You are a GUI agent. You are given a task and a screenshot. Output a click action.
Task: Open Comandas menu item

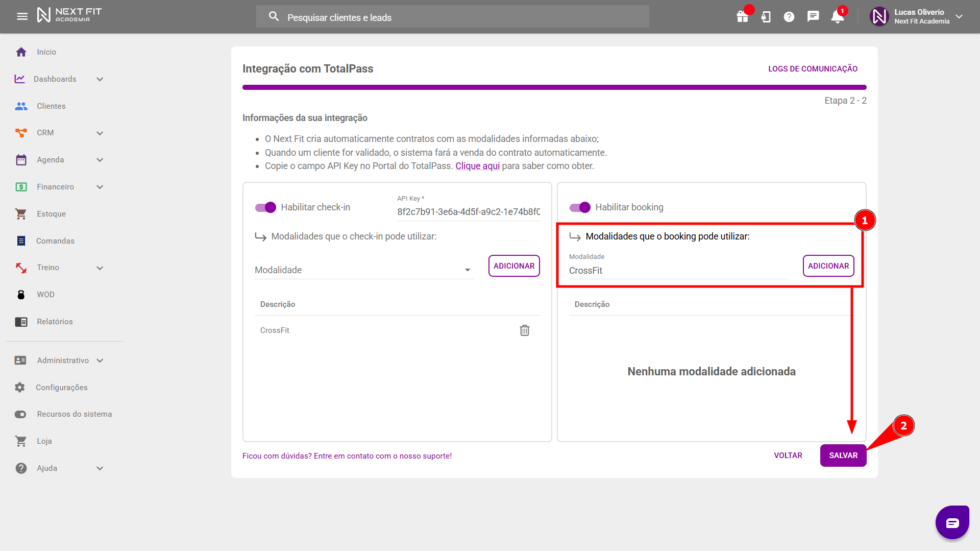click(55, 241)
